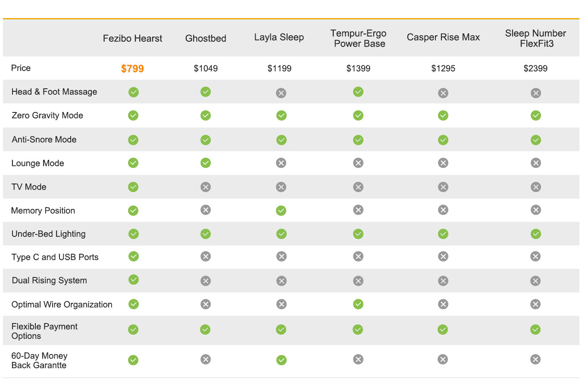Click the Sleep Number FlexFit3 column header

[x=536, y=38]
